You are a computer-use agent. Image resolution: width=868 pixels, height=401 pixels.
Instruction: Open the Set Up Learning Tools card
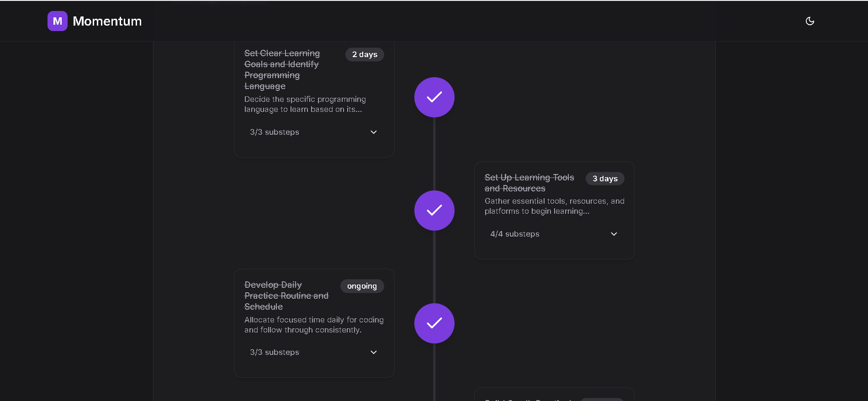coord(554,210)
